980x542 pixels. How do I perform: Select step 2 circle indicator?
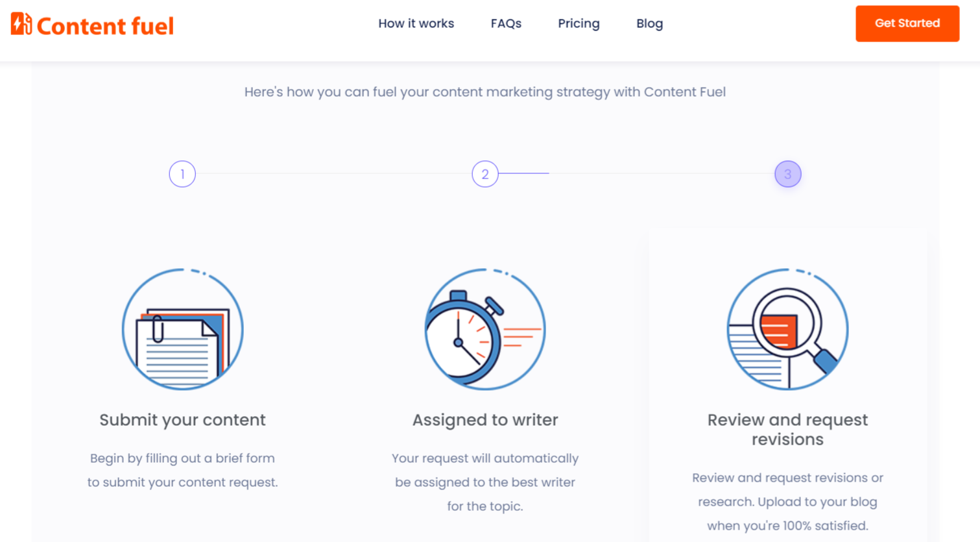[x=485, y=174]
